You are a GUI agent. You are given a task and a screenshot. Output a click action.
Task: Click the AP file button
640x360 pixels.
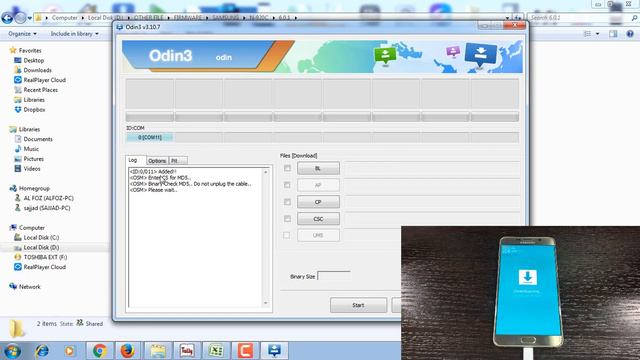(x=318, y=185)
